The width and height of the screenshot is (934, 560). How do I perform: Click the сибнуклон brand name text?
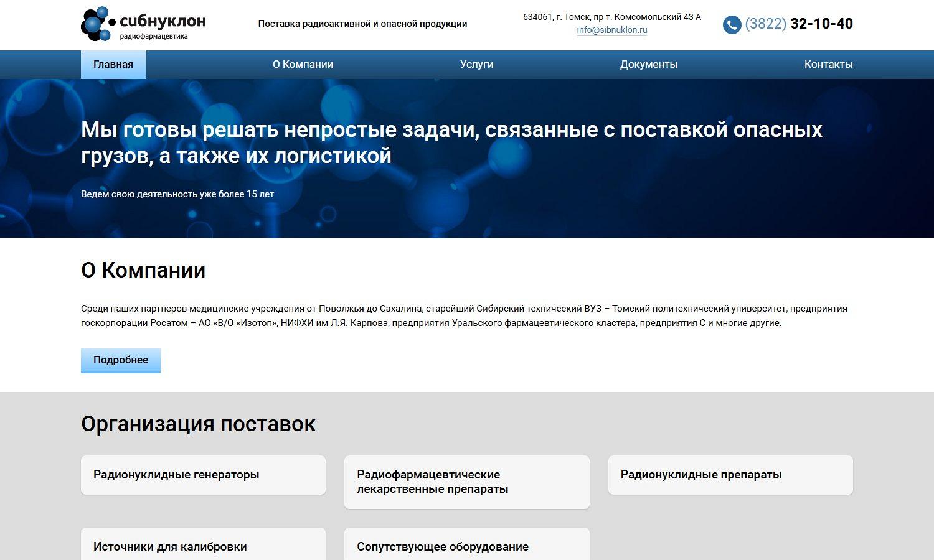163,21
